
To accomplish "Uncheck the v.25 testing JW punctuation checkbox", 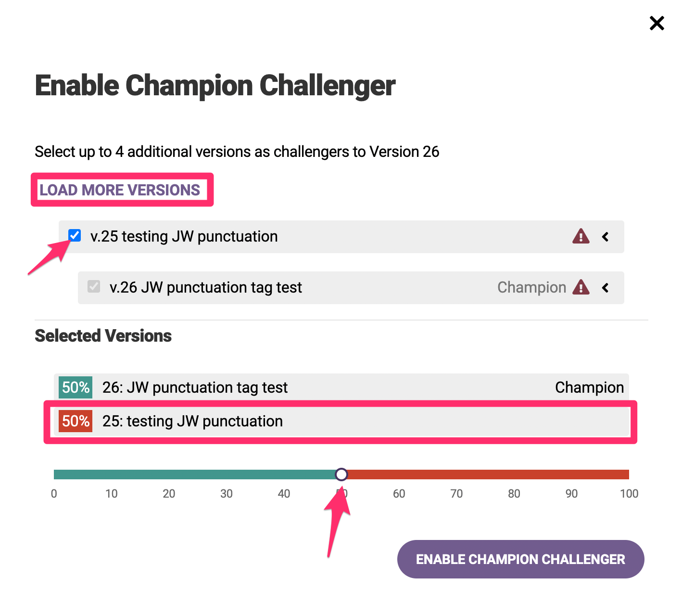I will point(75,235).
